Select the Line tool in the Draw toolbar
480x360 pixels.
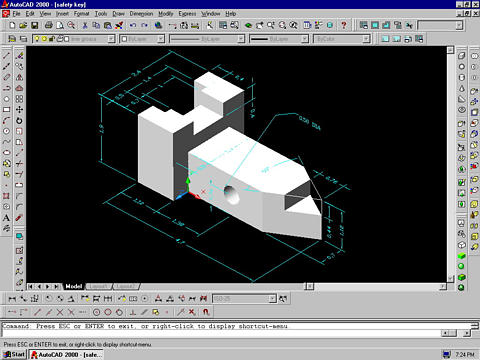point(6,55)
